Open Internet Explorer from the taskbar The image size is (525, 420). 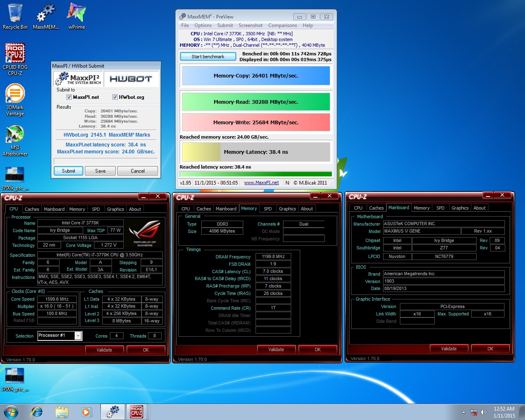pos(37,412)
